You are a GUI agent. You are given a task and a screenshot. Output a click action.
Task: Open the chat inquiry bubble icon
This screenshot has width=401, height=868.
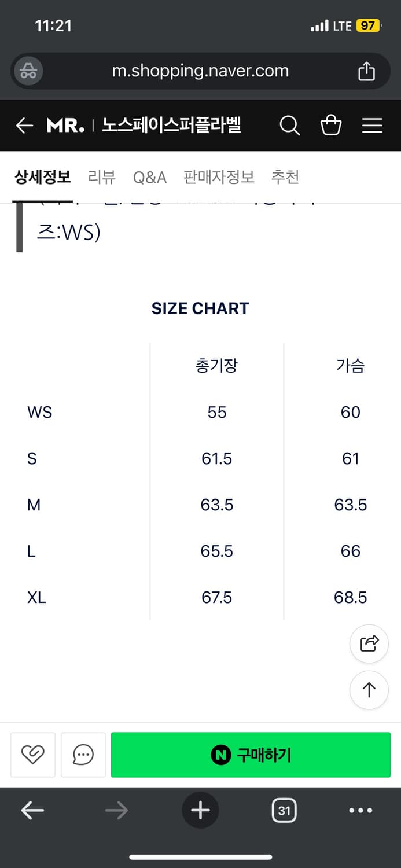click(x=83, y=755)
